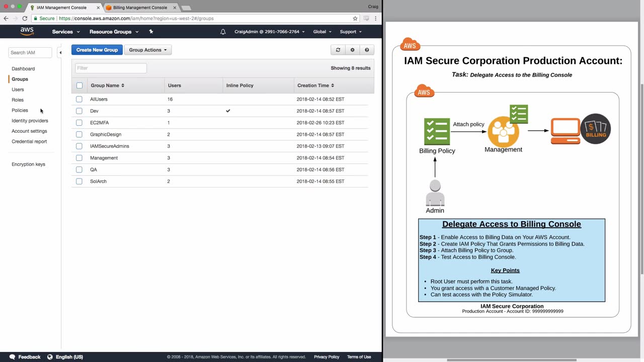Switch to IAM Management Console tab
The image size is (644, 362).
(x=64, y=8)
